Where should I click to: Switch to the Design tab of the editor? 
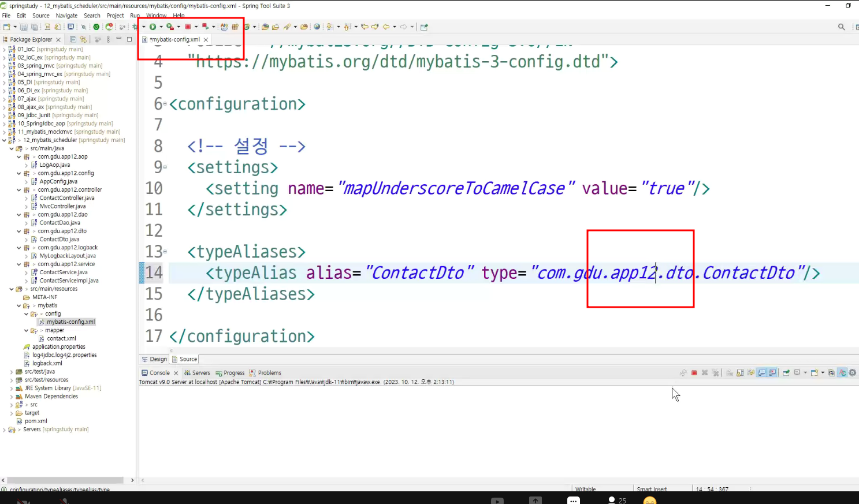[154, 359]
